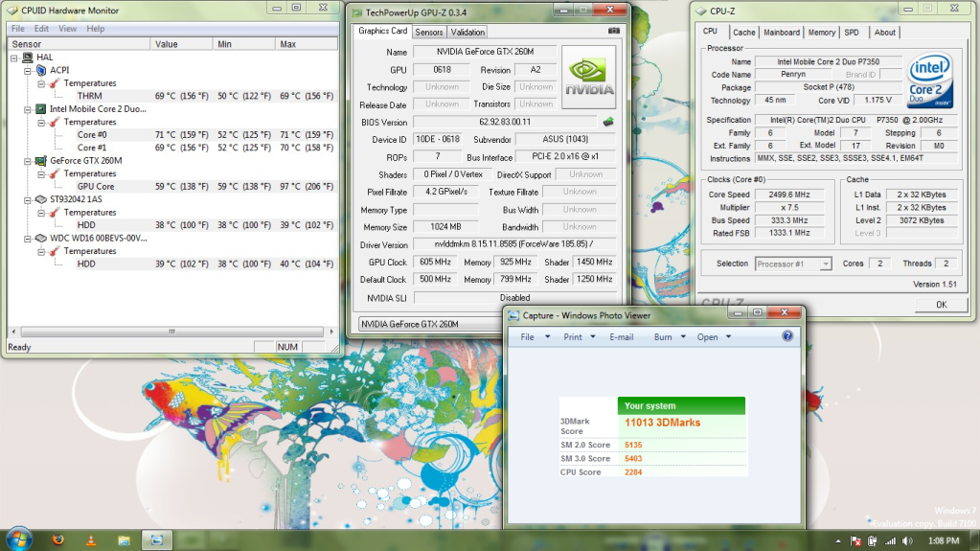Collapse the Intel Mobile Core 2 Duo node
Image resolution: width=980 pixels, height=551 pixels.
28,109
